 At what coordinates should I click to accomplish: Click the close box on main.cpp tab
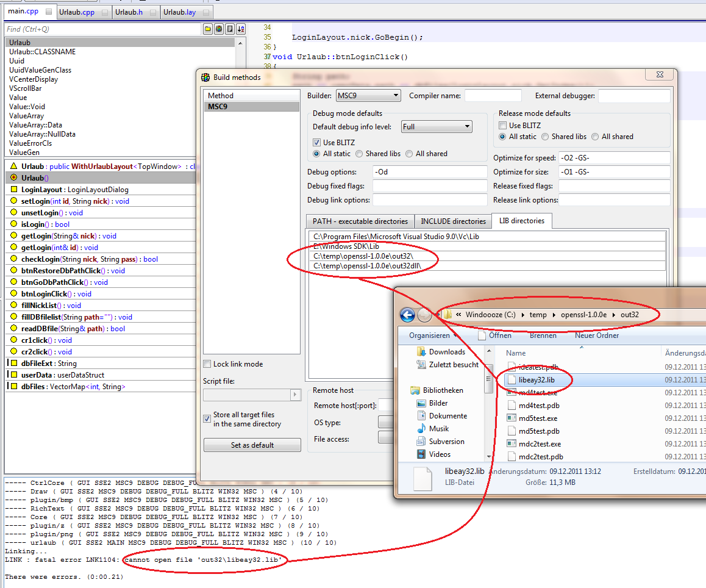(49, 12)
